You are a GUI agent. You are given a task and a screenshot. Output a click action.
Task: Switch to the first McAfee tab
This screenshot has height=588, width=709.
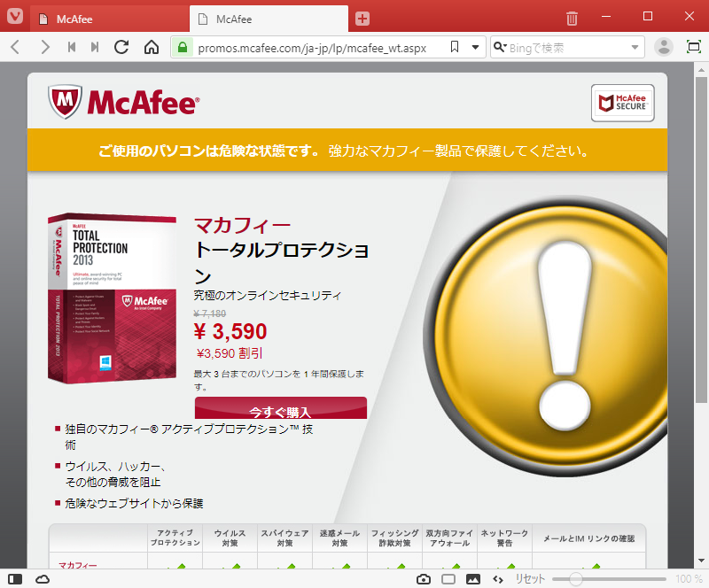point(110,19)
